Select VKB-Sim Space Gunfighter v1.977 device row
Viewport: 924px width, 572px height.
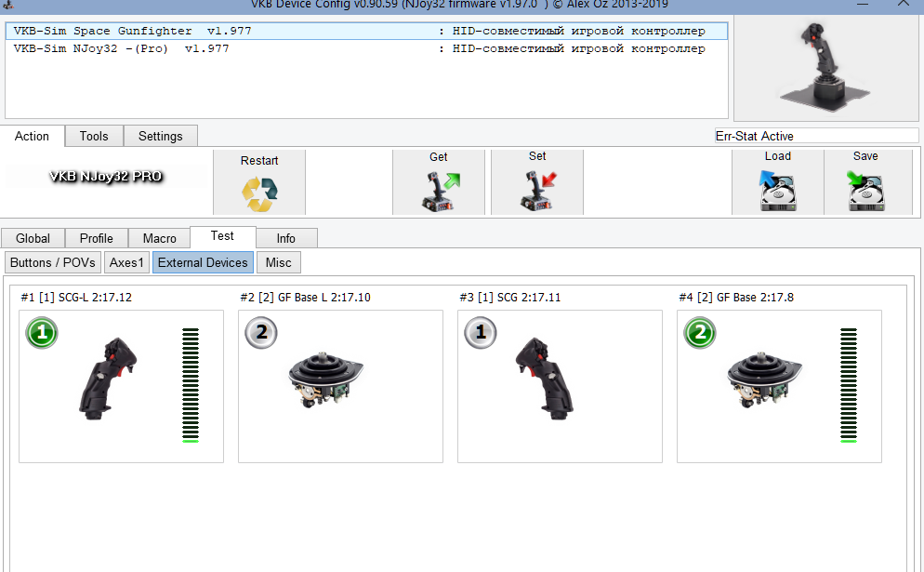click(366, 32)
